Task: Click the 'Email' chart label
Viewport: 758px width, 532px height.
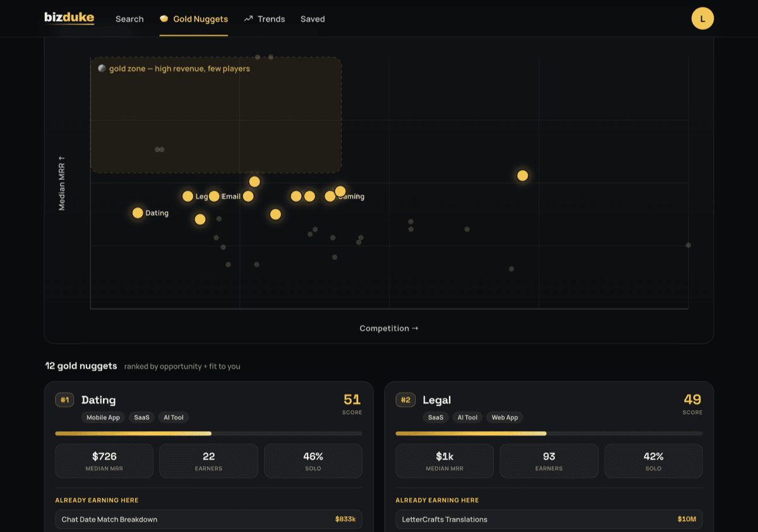Action: coord(231,196)
